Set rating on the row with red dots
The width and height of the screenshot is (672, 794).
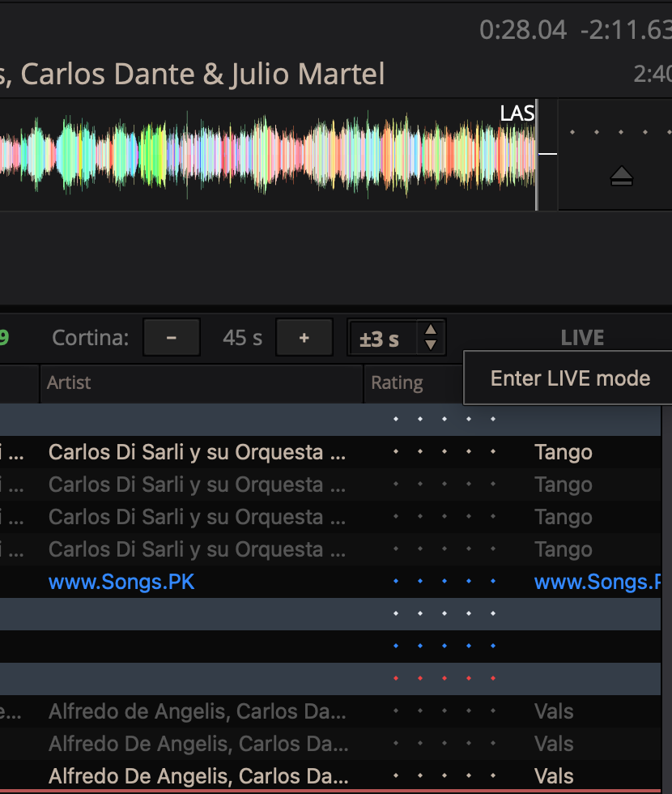444,678
